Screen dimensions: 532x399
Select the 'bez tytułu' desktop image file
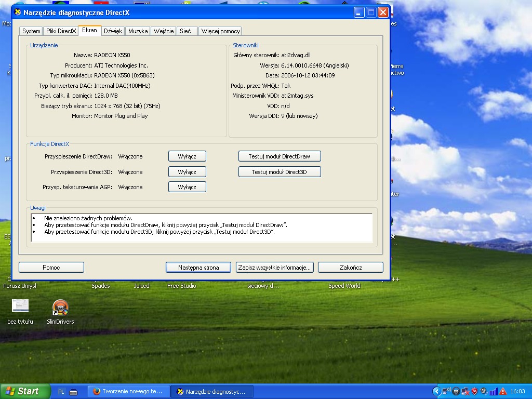point(20,312)
